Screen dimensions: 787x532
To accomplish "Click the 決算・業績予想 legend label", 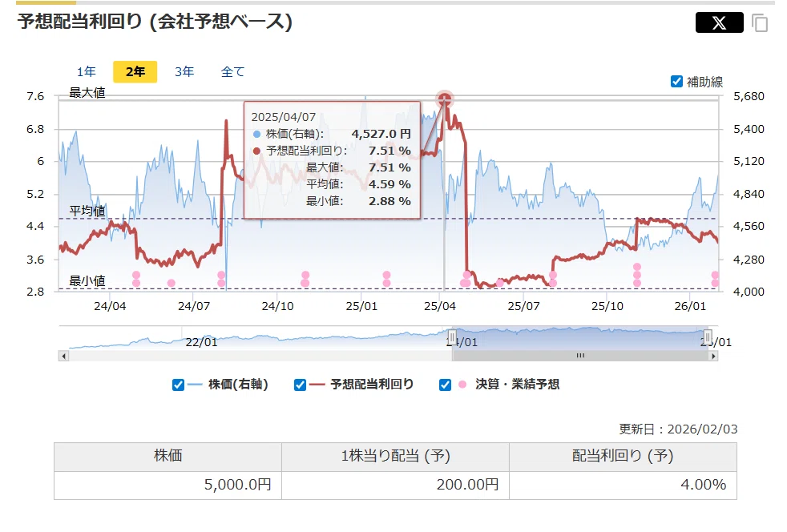I will tap(518, 385).
